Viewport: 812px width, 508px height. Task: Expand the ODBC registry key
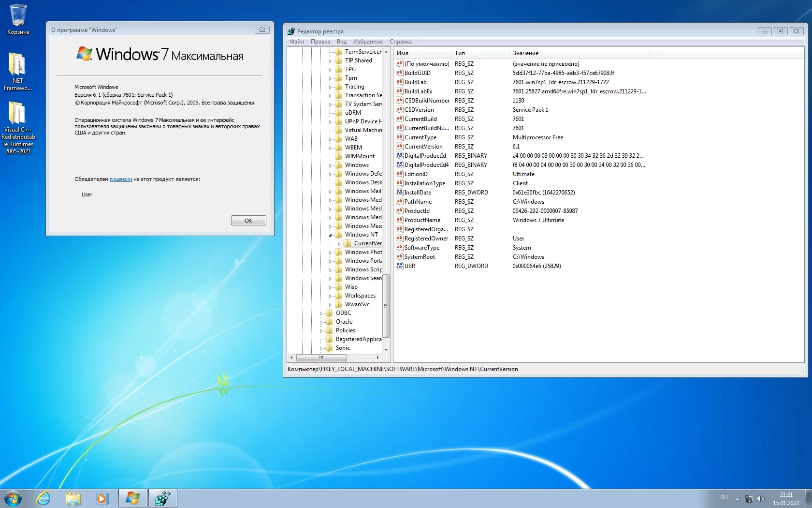(x=321, y=314)
